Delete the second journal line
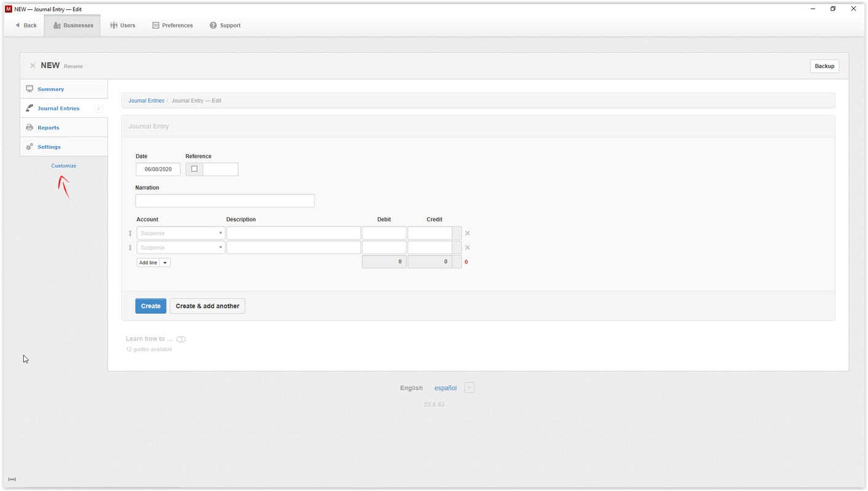The width and height of the screenshot is (868, 491). (x=467, y=247)
